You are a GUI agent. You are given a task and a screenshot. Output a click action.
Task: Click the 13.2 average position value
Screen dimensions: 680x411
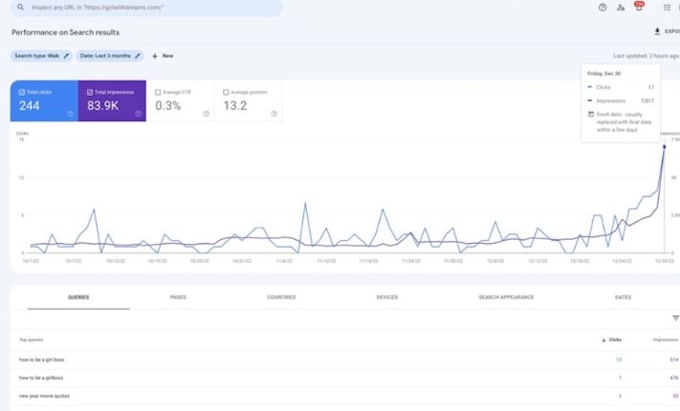(x=235, y=105)
